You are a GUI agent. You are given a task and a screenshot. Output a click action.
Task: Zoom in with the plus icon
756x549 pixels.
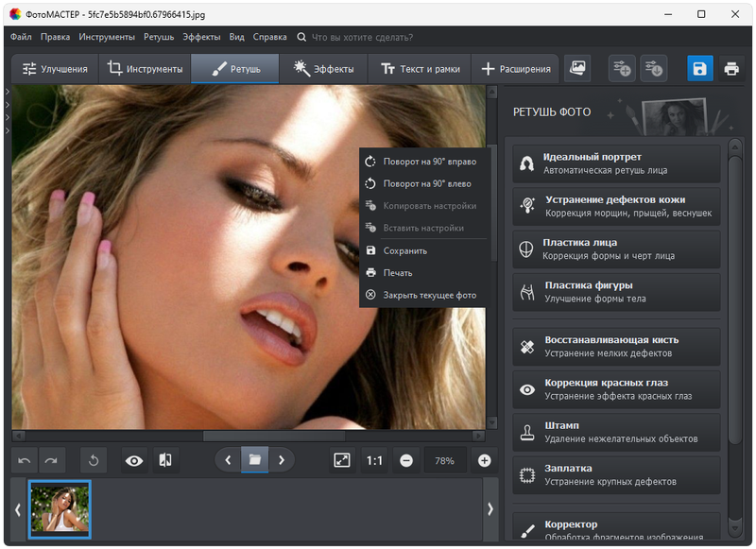coord(485,460)
